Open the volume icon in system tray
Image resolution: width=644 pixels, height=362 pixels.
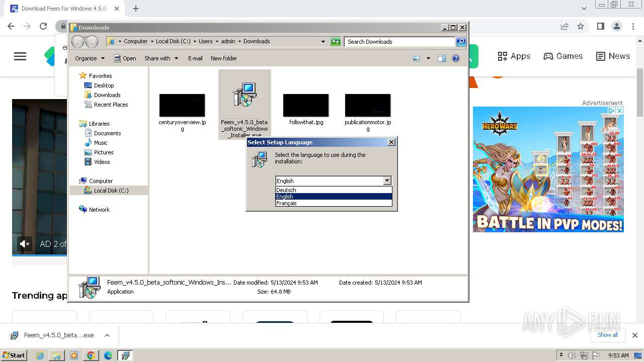coord(573,355)
